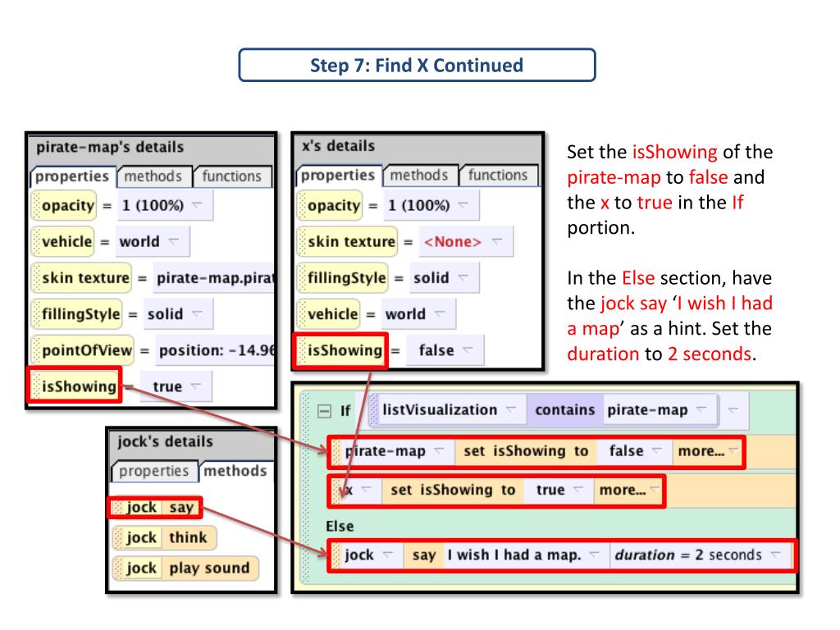
Task: Click x's opacity property tile
Action: pyautogui.click(x=330, y=205)
